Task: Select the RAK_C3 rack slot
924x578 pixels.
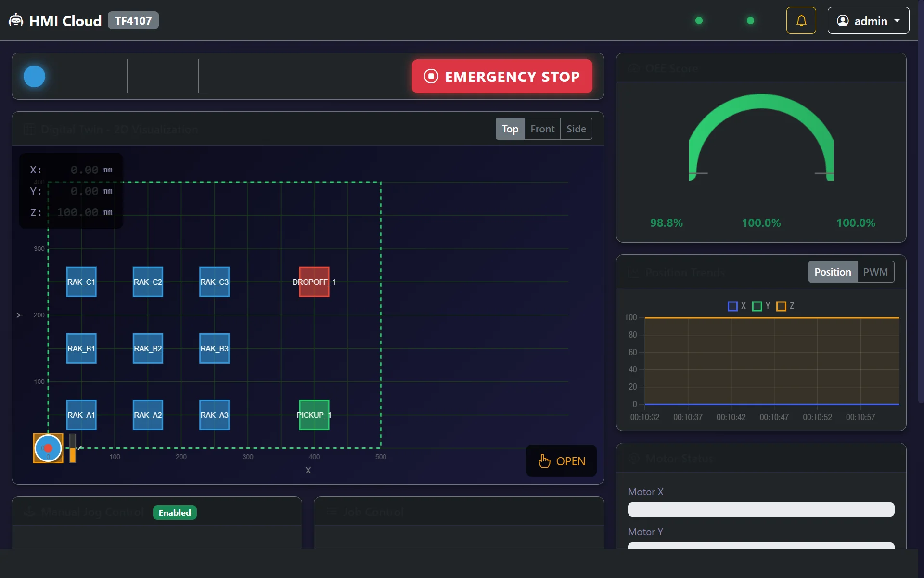Action: 215,282
